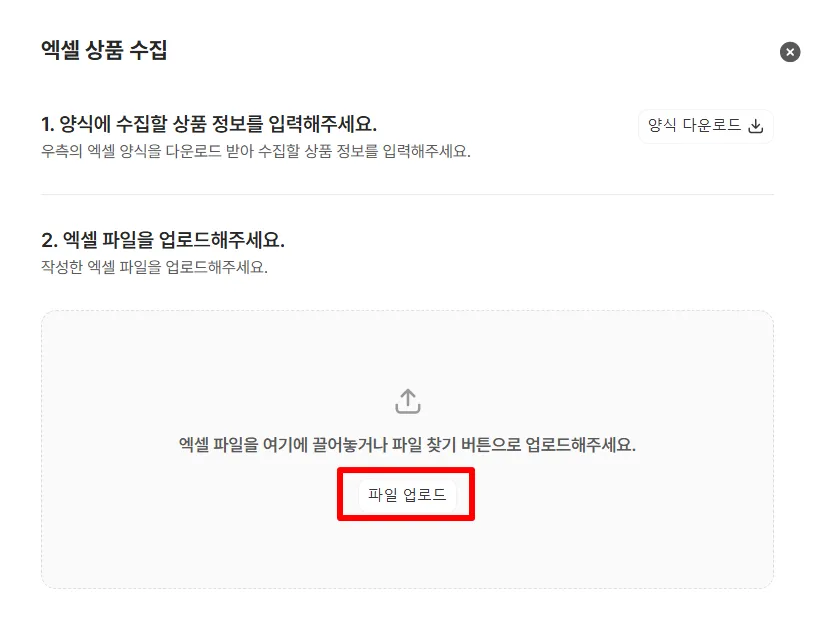Viewport: 824px width, 629px height.
Task: Click the step 1 heading about 양식 입력
Action: 209,125
